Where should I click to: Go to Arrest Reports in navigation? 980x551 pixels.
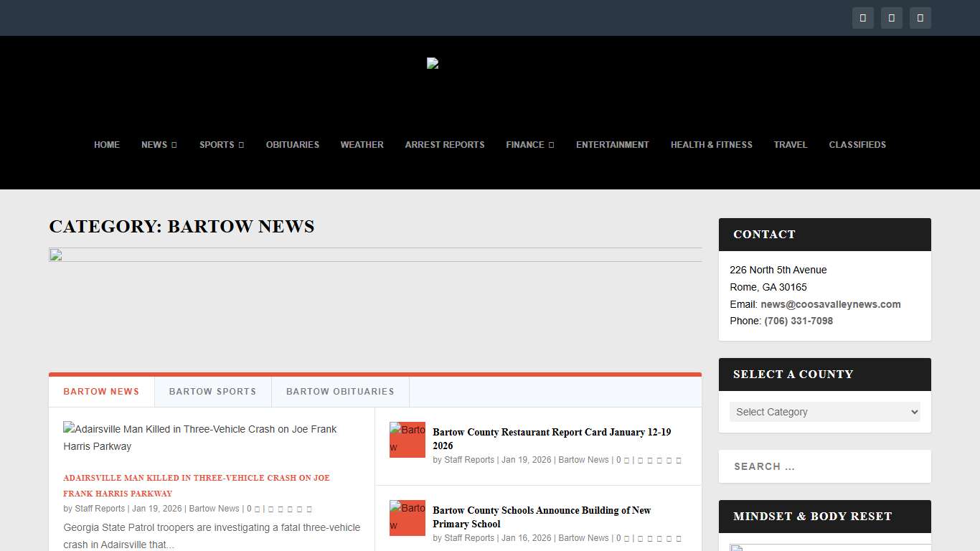(444, 145)
